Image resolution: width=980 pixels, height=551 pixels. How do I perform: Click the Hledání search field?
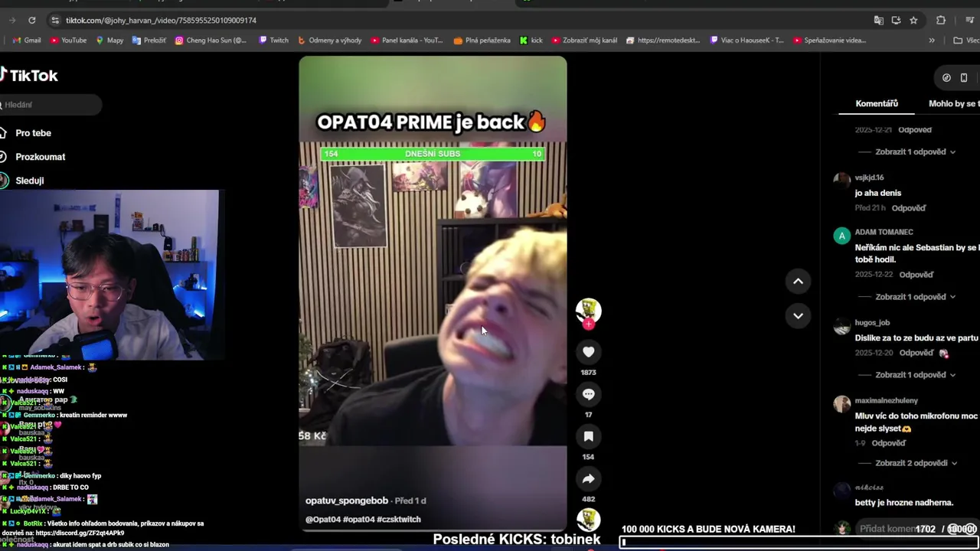[51, 105]
